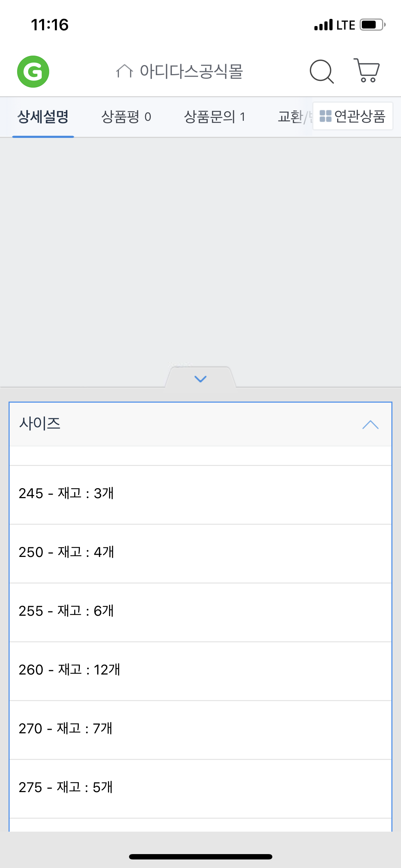Tap the green Gmarket G logo
The width and height of the screenshot is (401, 868).
[33, 72]
